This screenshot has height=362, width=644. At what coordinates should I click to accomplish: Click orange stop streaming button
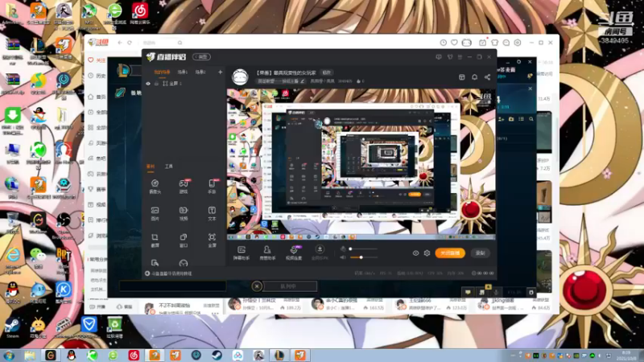[450, 253]
